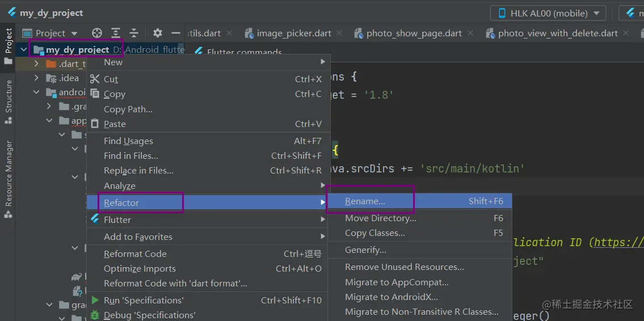Click Run 'Specifications' menu entry

143,300
